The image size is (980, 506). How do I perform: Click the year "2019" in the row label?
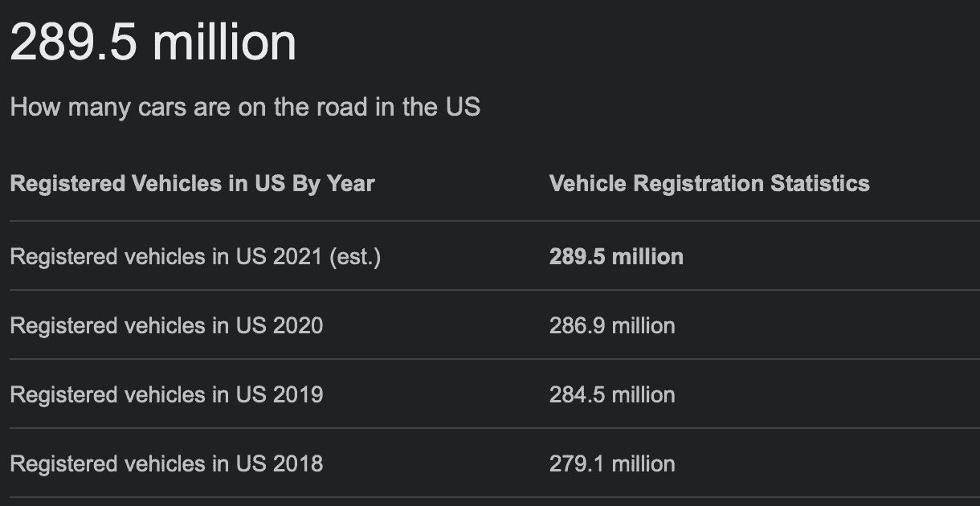point(300,394)
